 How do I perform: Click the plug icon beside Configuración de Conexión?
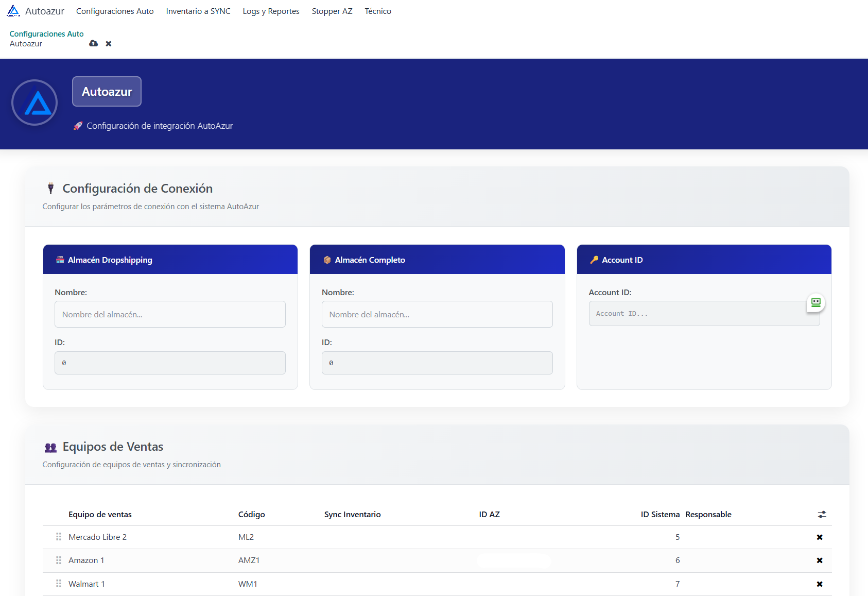point(50,188)
